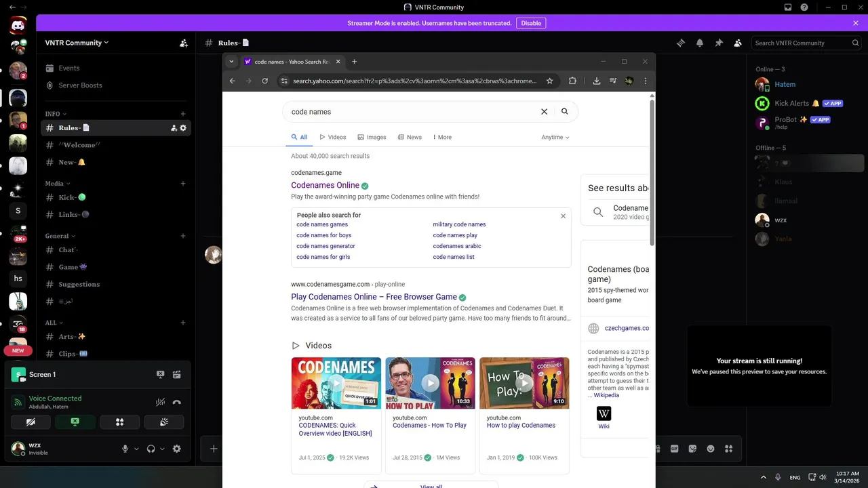
Task: Add channel to the Media category
Action: [183, 184]
